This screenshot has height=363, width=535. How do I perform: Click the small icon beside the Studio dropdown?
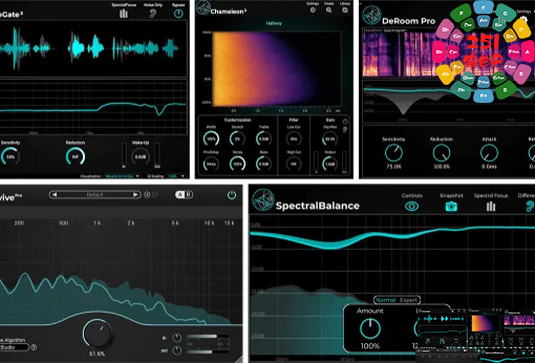[34, 348]
